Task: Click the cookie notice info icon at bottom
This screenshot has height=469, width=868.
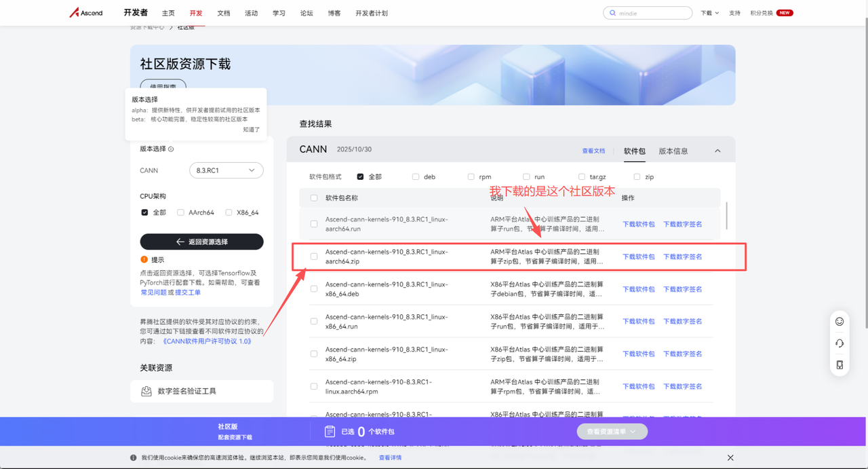Action: click(132, 457)
